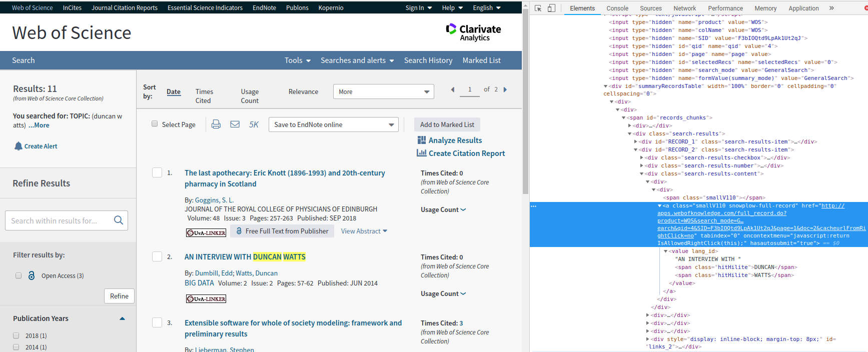Open the Save to EndNote online dropdown
868x352 pixels.
334,124
